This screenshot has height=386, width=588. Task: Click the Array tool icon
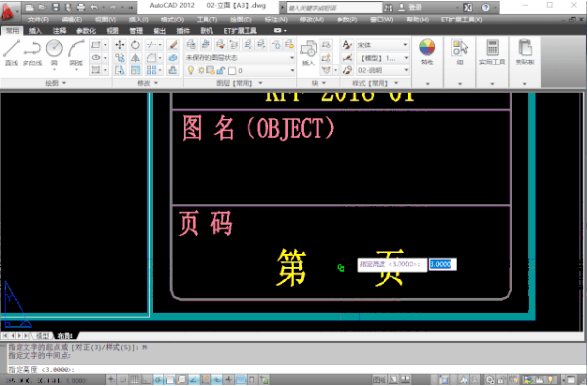(x=151, y=70)
